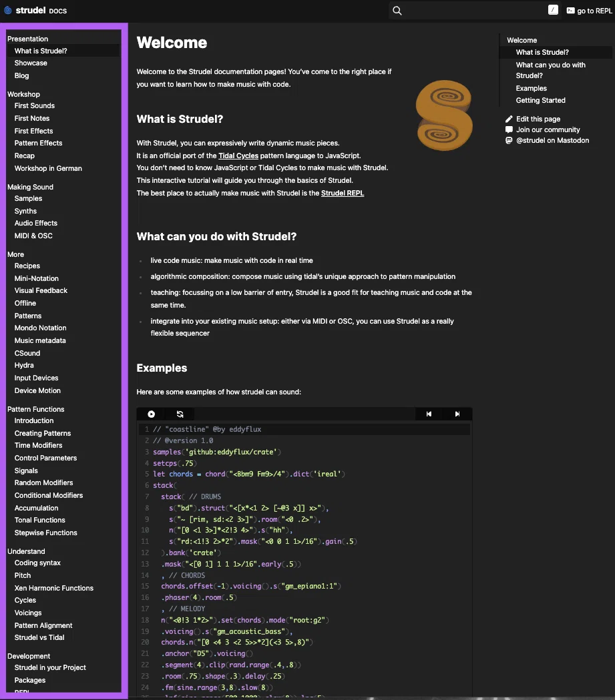
Task: Click inside the search input field
Action: 473,11
